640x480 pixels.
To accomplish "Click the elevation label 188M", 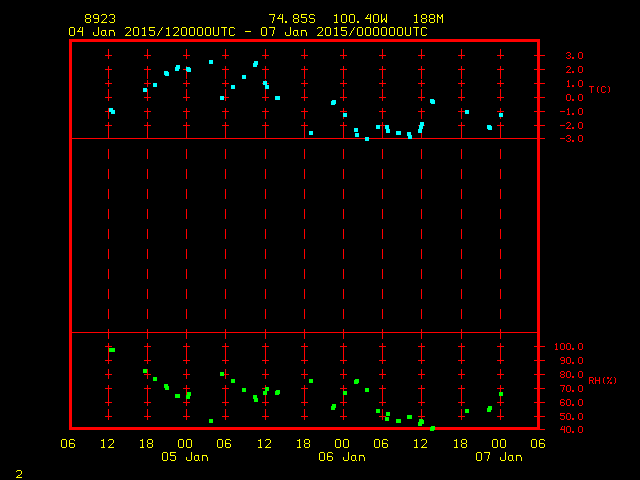I will [x=428, y=19].
